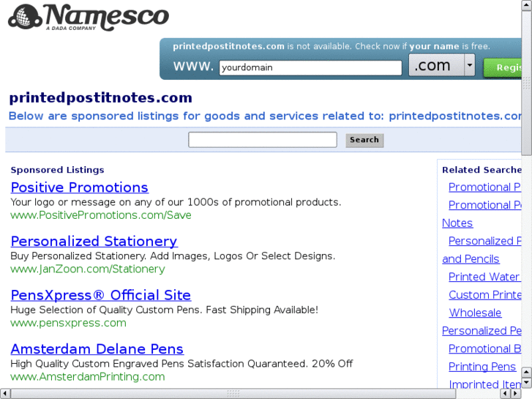Click 'Huge Selection of Quality' description text
The width and height of the screenshot is (532, 399).
pyautogui.click(x=164, y=310)
